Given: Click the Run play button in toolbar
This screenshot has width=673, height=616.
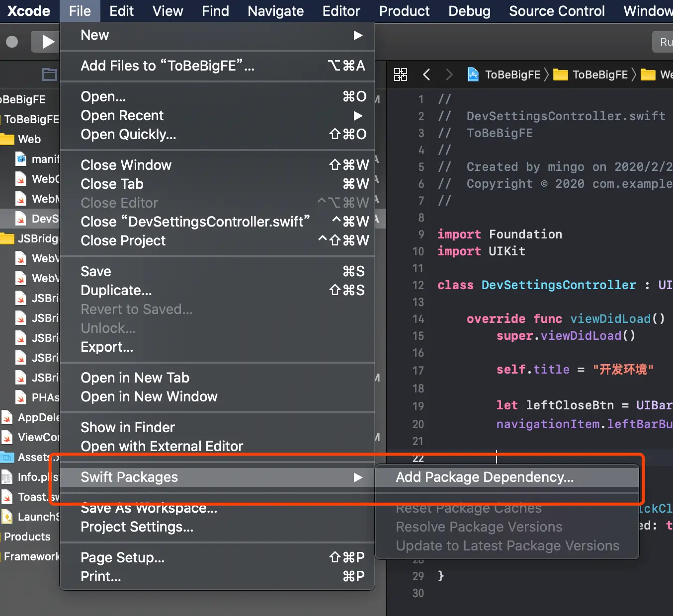Looking at the screenshot, I should click(x=48, y=42).
